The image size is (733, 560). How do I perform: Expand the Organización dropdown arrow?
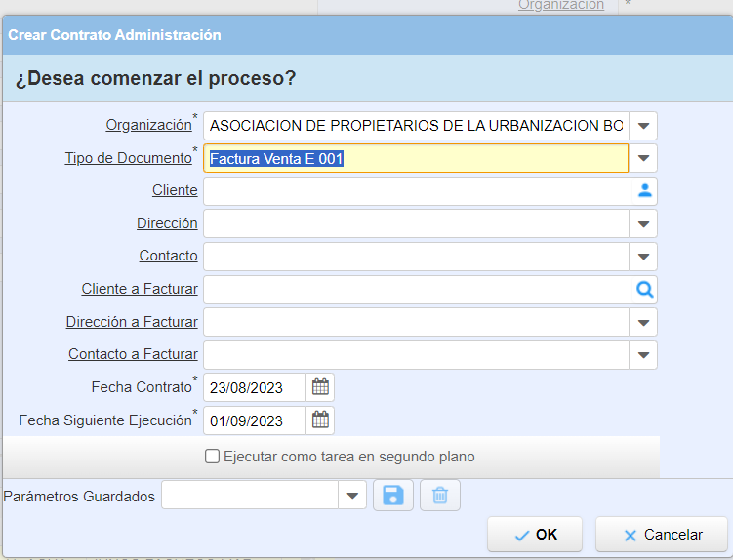coord(643,126)
